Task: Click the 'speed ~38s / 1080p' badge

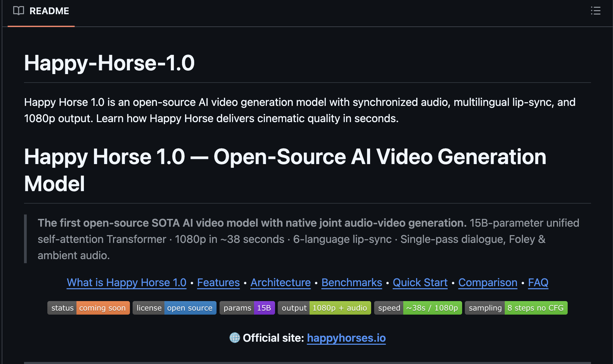Action: pyautogui.click(x=418, y=308)
